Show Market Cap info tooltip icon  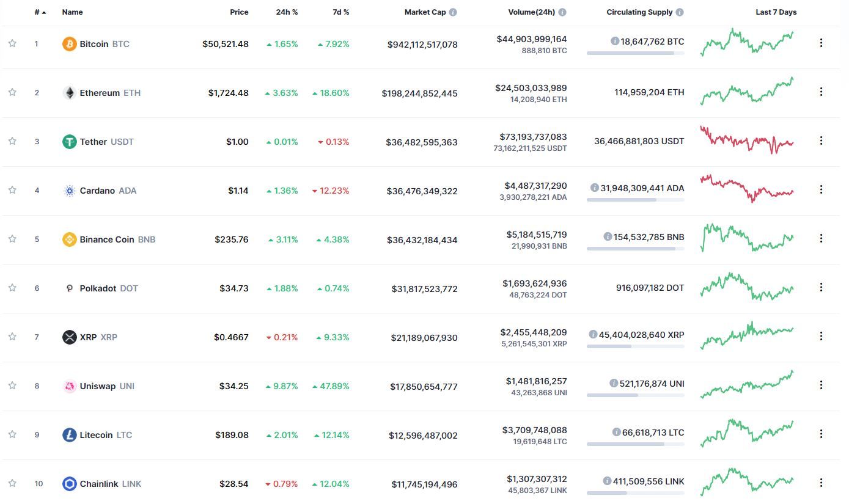453,12
